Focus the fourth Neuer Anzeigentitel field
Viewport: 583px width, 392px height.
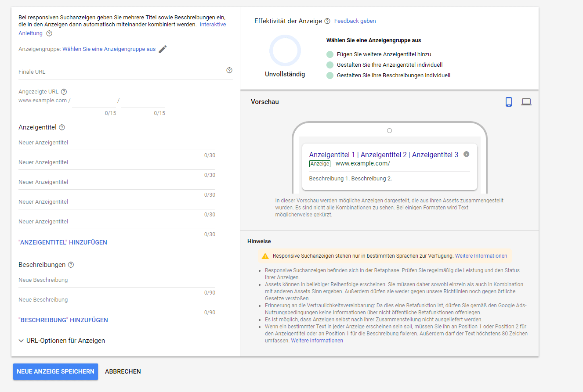coord(117,202)
